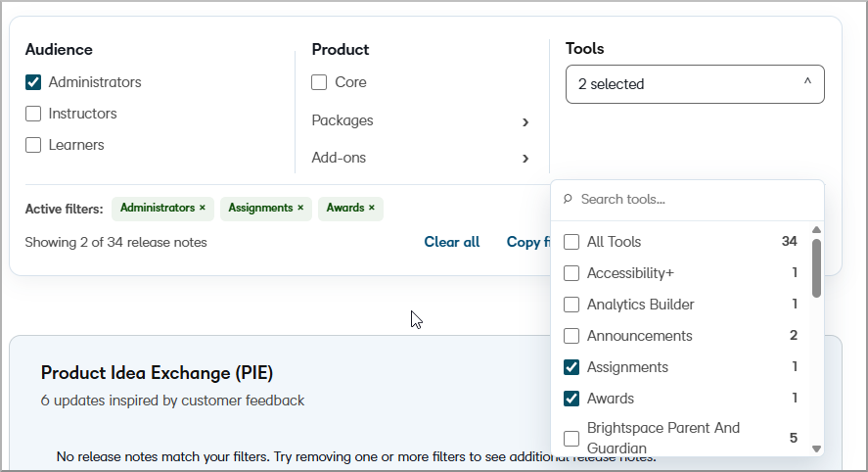Click the tools list scrollbar thumb

click(816, 268)
